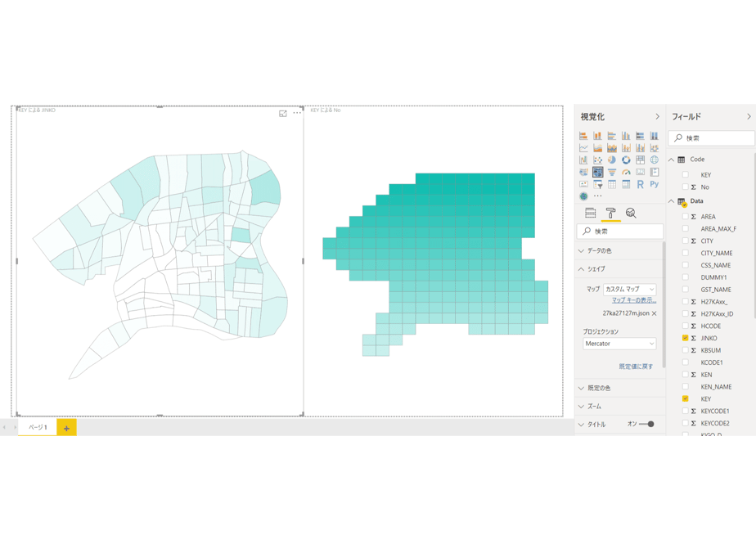
Task: Turn off the タイトル toggle switch
Action: click(x=646, y=425)
